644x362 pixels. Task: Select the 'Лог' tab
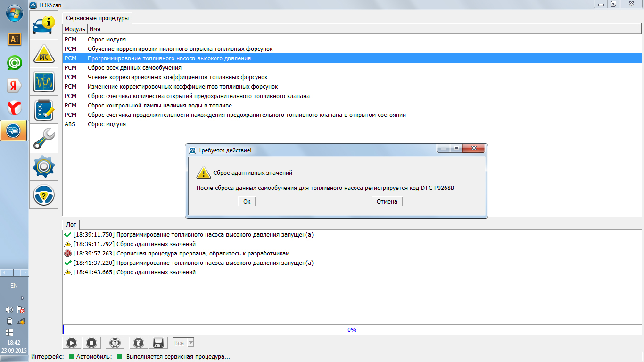click(71, 224)
